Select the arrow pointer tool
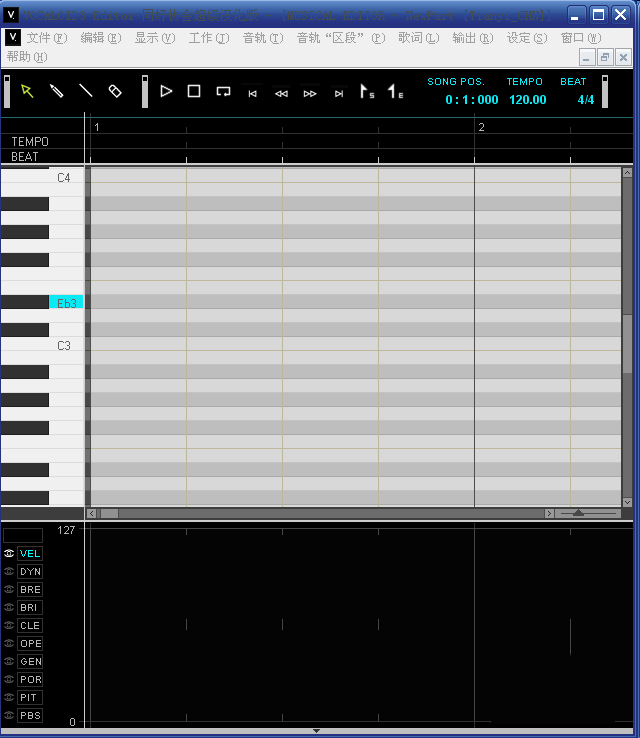Image resolution: width=640 pixels, height=738 pixels. coord(27,91)
